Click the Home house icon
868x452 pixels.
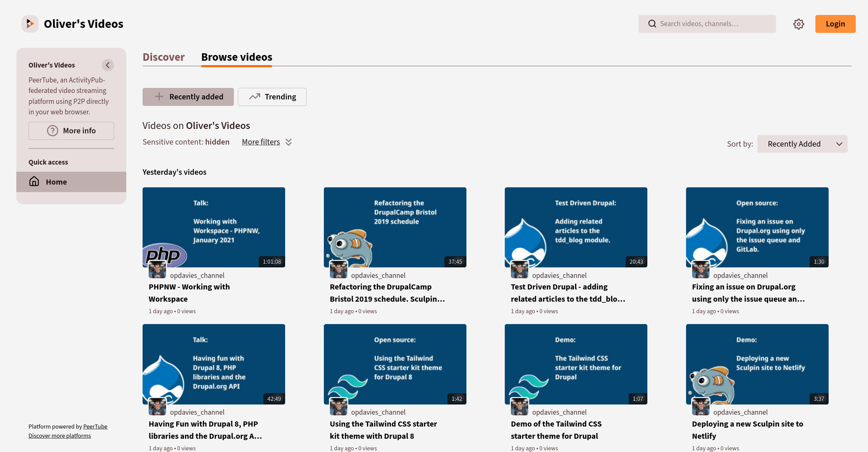click(x=34, y=182)
